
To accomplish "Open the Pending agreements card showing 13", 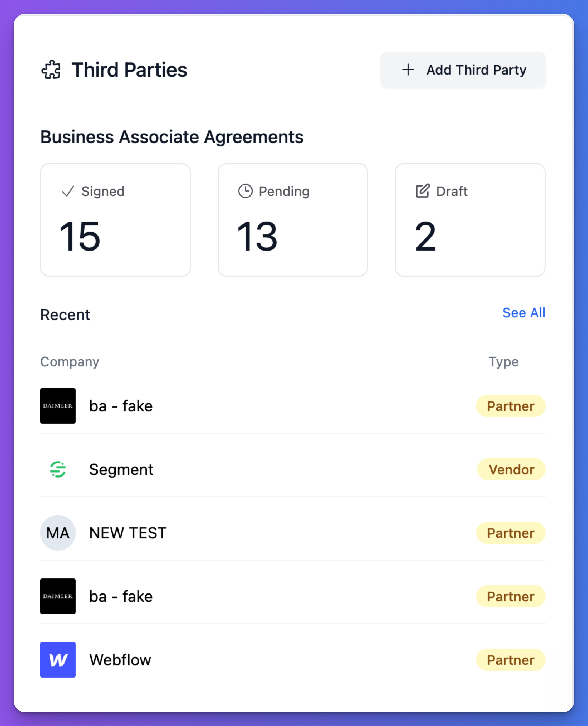I will tap(293, 220).
